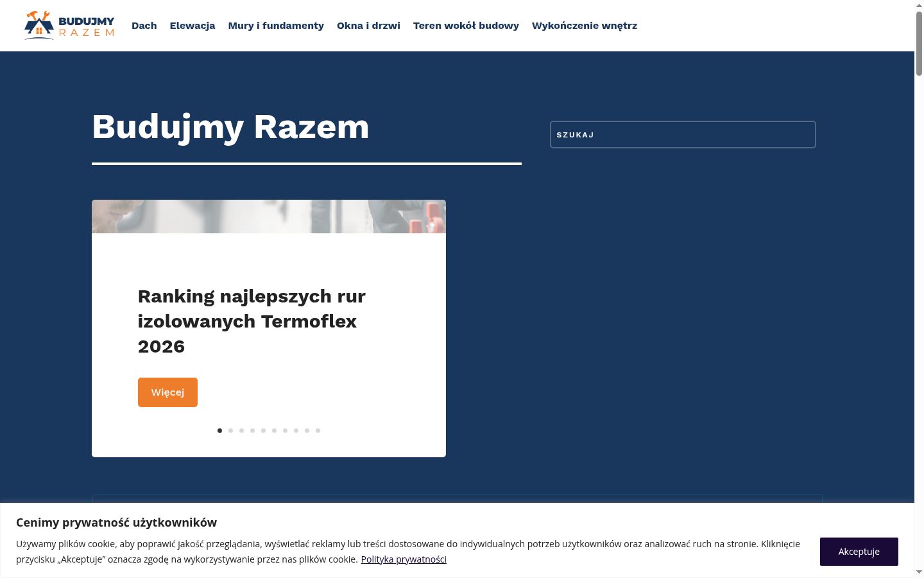The image size is (924, 578).
Task: Click the page scrollbar thumb
Action: 919,42
